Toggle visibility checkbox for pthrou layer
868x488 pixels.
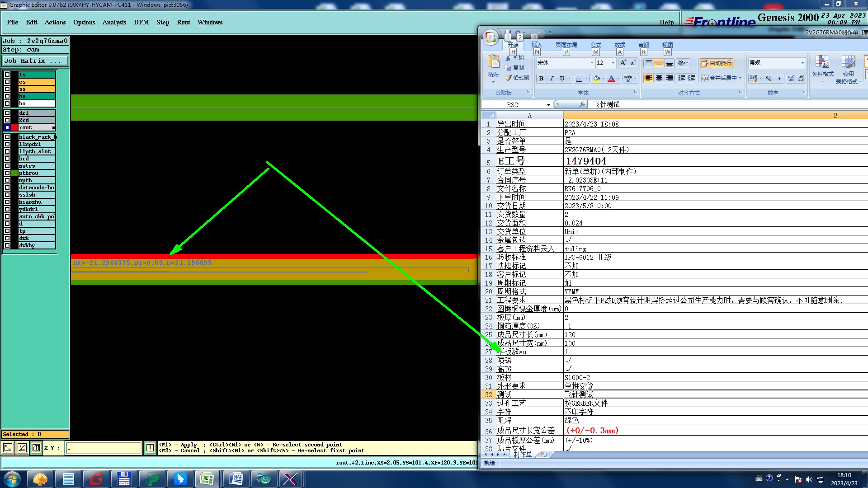tap(7, 173)
